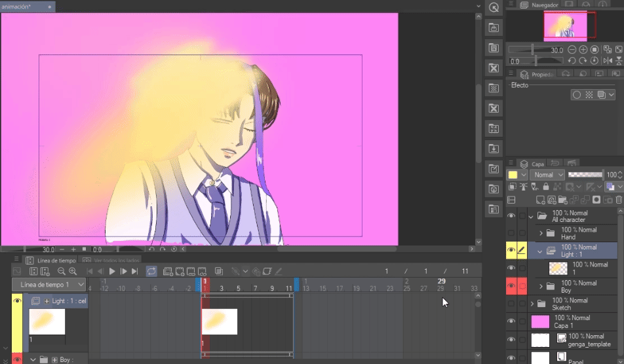Zoom in the navigator view
The width and height of the screenshot is (624, 364).
click(x=583, y=50)
